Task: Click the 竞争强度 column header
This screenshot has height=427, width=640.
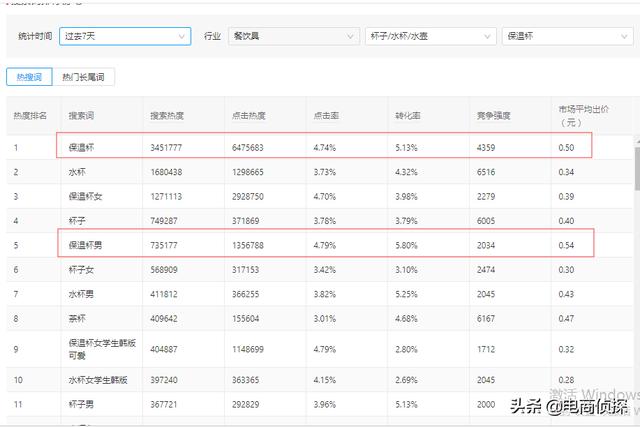Action: (x=493, y=116)
